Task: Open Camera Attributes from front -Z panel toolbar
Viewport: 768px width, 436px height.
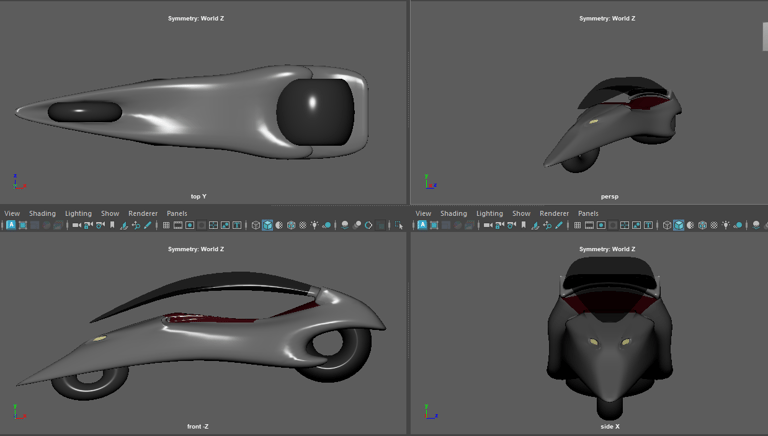Action: tap(100, 225)
